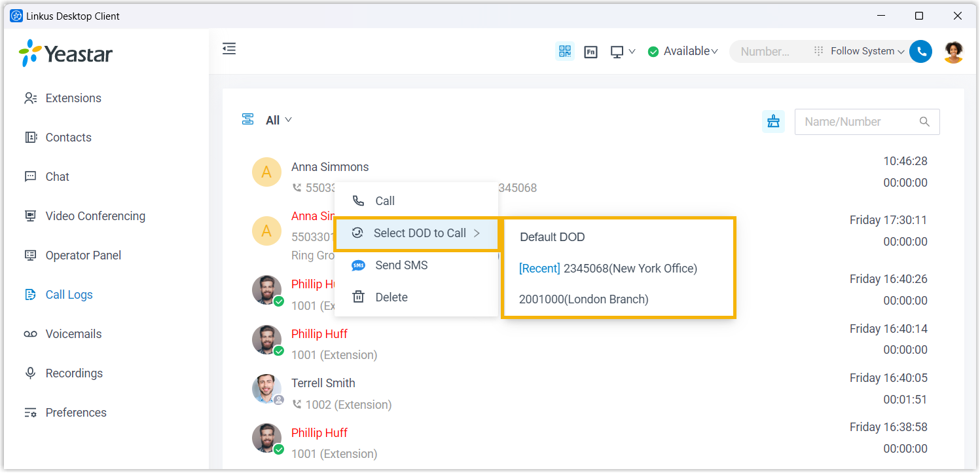
Task: Click the Voicemails tape icon
Action: (x=31, y=334)
